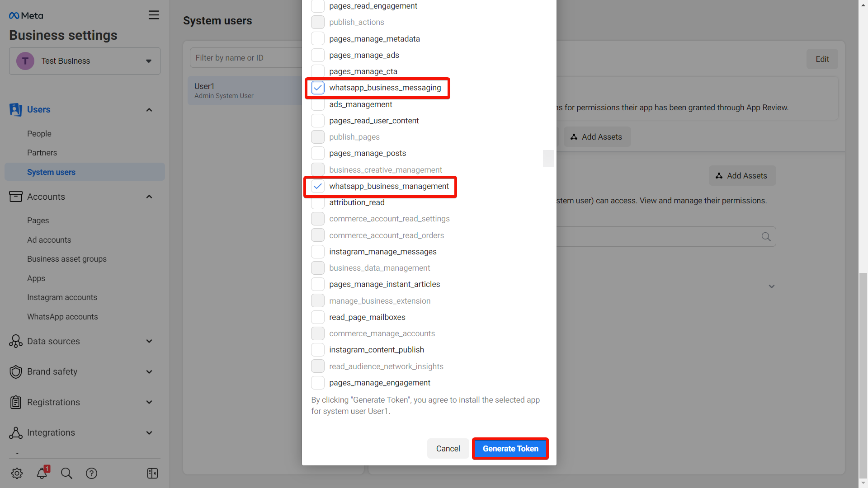868x488 pixels.
Task: Click the Accounts section icon in sidebar
Action: point(15,197)
